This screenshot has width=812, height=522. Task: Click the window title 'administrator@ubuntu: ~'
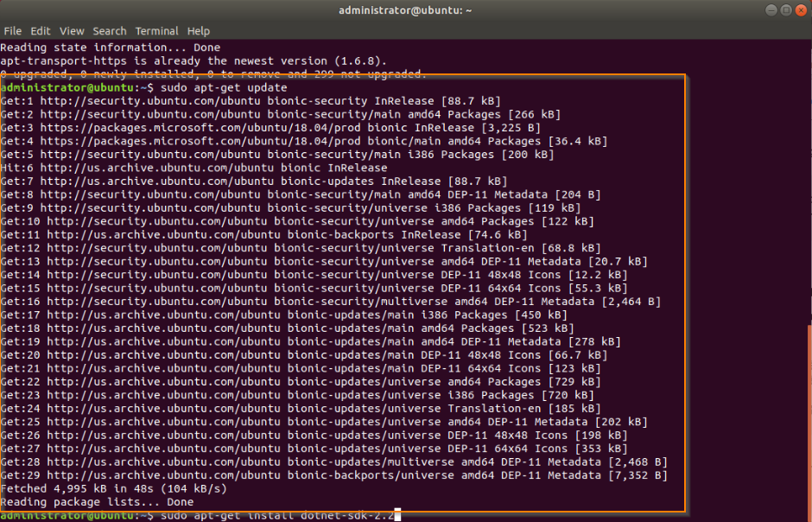click(x=405, y=10)
